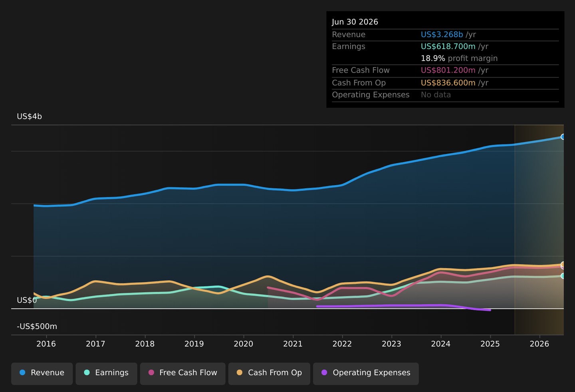Toggle the Free Cash Flow legend series
The height and width of the screenshot is (392, 575).
click(182, 374)
